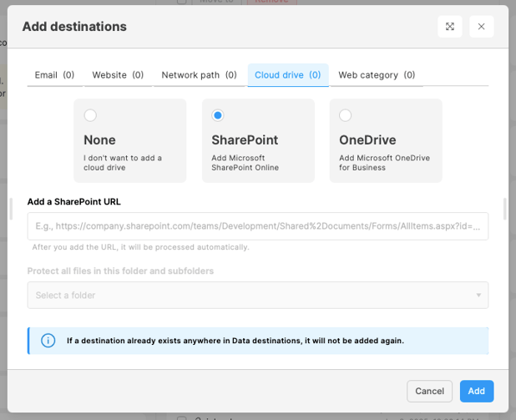
Task: Click the Cancel button
Action: [429, 391]
